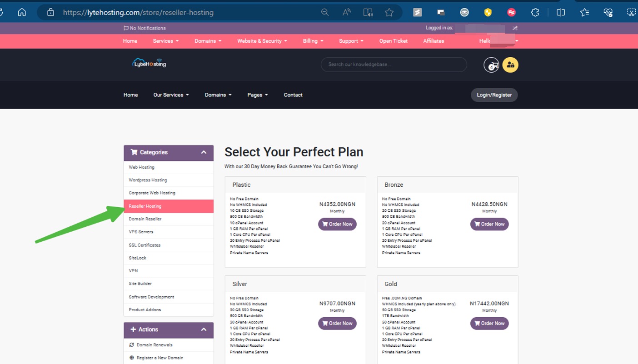Image resolution: width=638 pixels, height=364 pixels.
Task: Open browser essentials heart icon
Action: point(608,12)
